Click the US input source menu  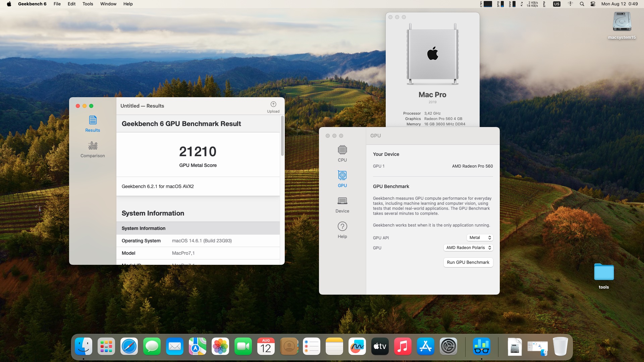(x=556, y=4)
